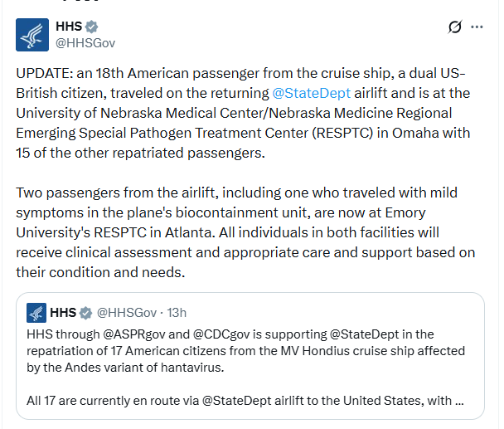The height and width of the screenshot is (429, 504).
Task: Click the Andes variant of hantavirus line
Action: point(125,368)
